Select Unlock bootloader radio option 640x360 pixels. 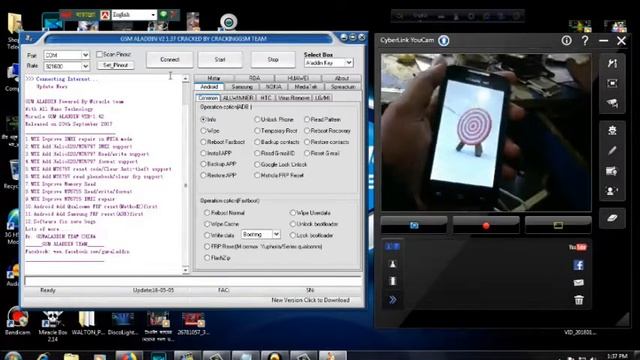[x=293, y=224]
